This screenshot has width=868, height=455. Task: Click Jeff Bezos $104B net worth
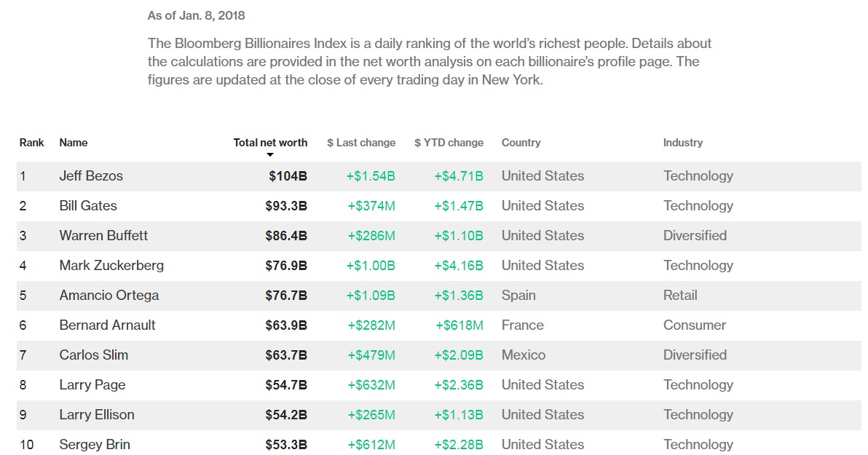tap(288, 176)
